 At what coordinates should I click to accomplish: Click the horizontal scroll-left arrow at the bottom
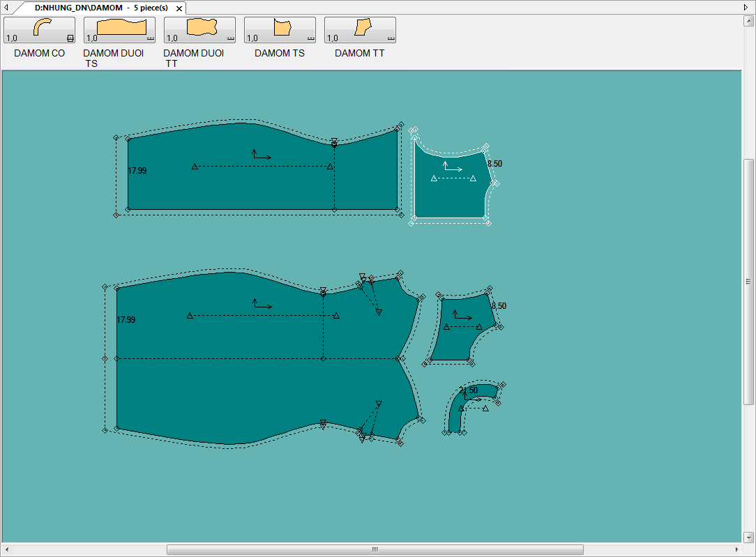(x=6, y=550)
